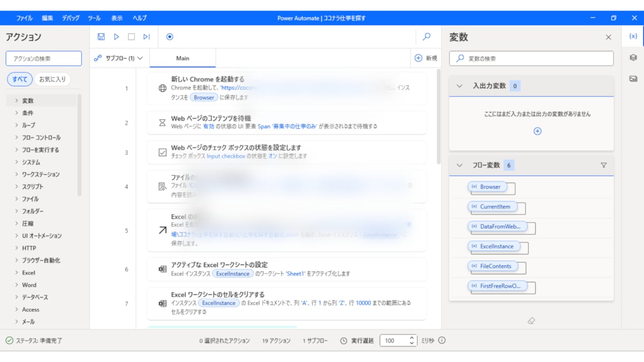The width and height of the screenshot is (644, 362).
Task: Click the hourglass icon of action 2
Action: pos(163,122)
